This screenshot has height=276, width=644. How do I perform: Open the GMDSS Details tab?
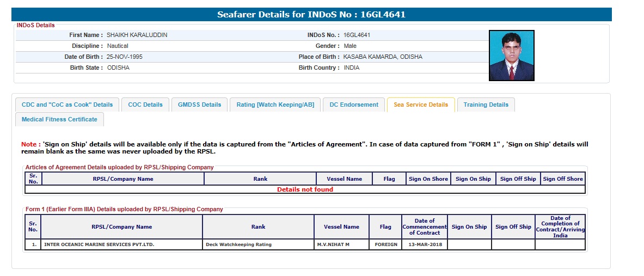[199, 105]
